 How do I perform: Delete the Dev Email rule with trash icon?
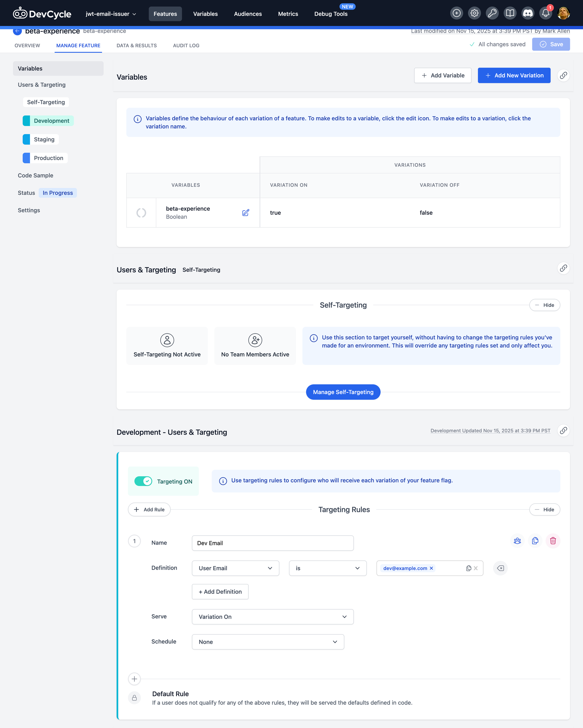coord(553,541)
